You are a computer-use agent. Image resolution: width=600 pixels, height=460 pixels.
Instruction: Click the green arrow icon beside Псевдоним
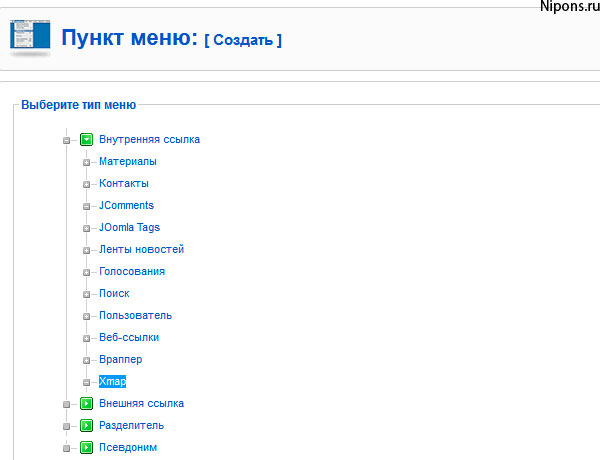click(86, 448)
